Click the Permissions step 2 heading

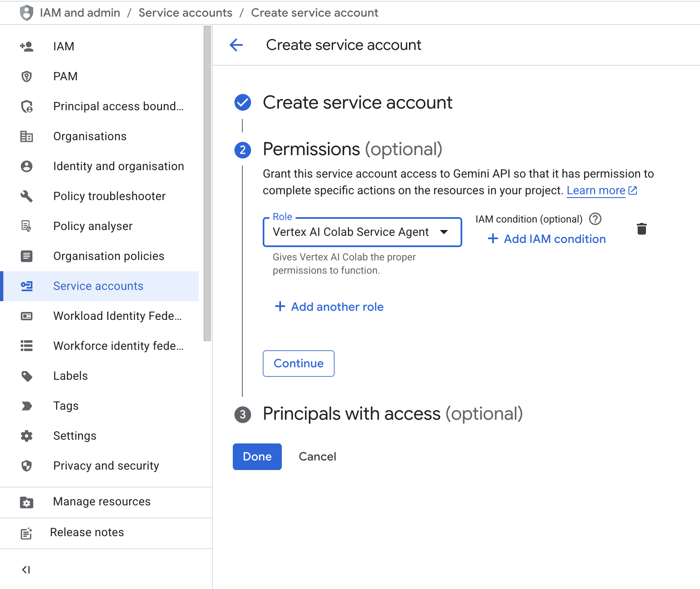[x=352, y=149]
